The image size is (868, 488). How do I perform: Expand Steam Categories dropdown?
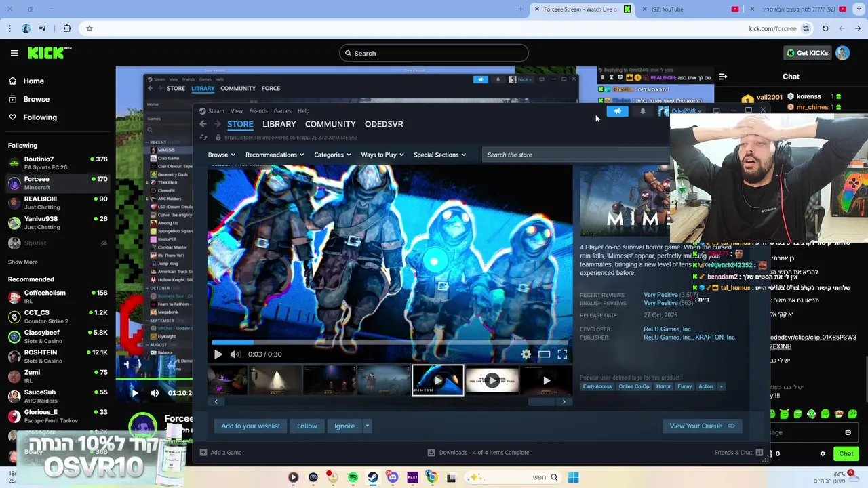[x=332, y=155]
